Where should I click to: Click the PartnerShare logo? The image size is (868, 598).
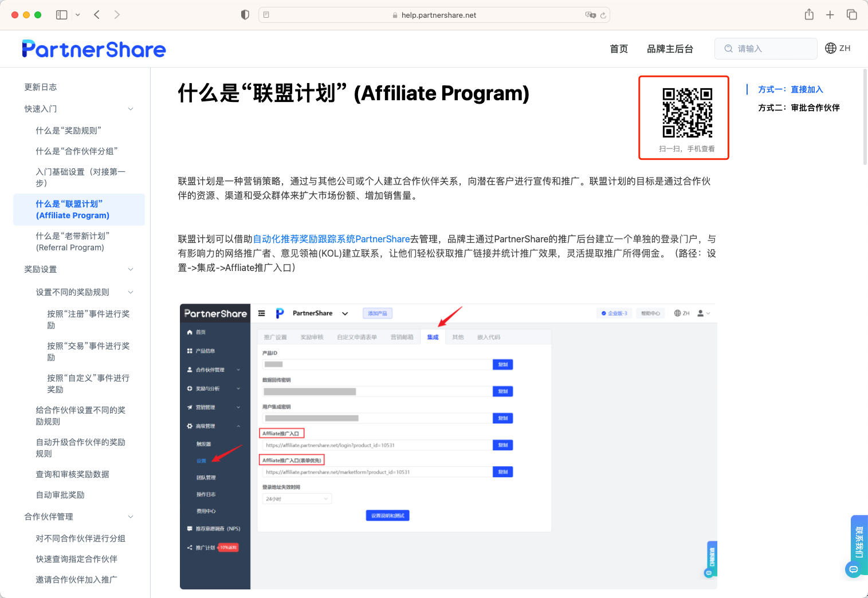tap(94, 49)
